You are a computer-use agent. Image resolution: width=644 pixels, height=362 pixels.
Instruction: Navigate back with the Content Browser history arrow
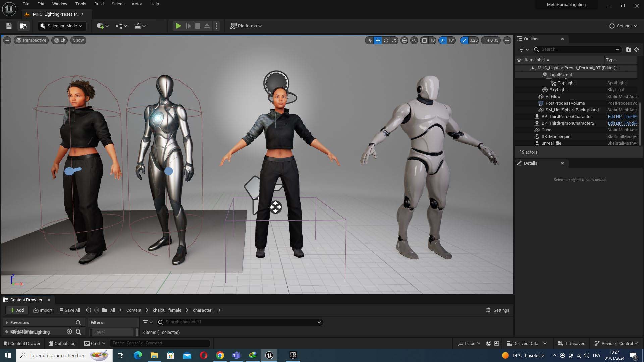pyautogui.click(x=89, y=310)
